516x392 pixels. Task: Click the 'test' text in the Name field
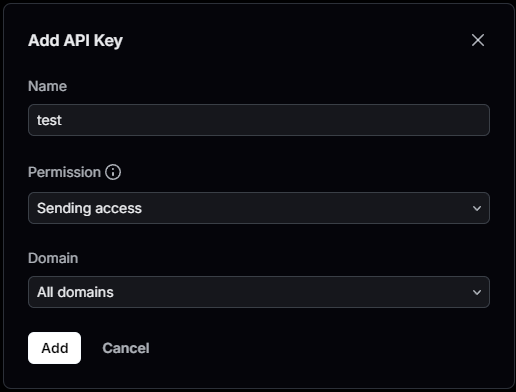click(x=49, y=120)
